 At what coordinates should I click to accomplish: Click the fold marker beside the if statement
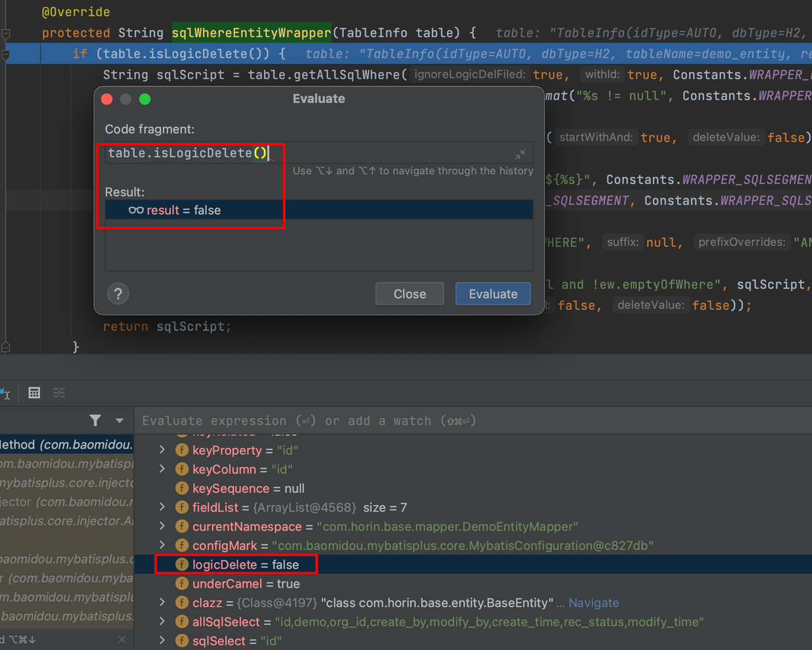coord(6,55)
